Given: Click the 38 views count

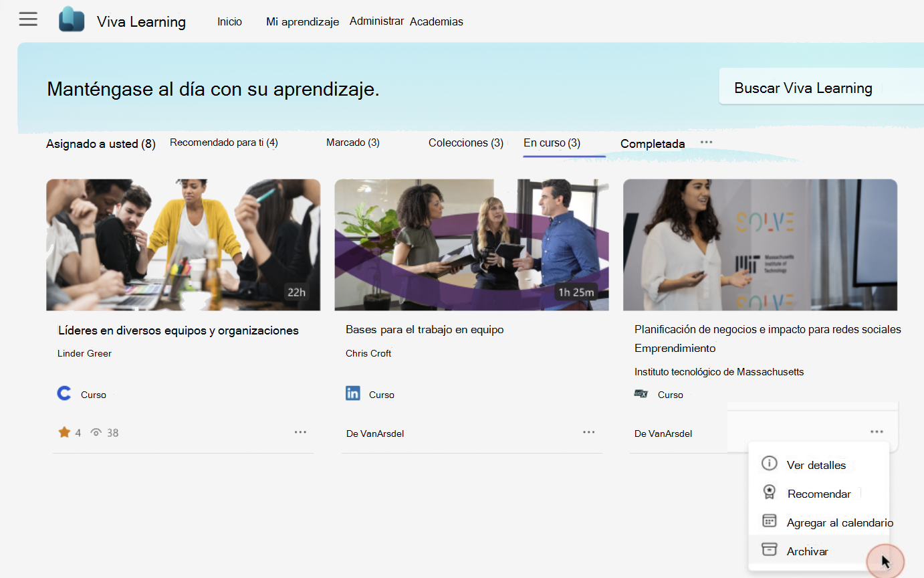Looking at the screenshot, I should [x=113, y=433].
